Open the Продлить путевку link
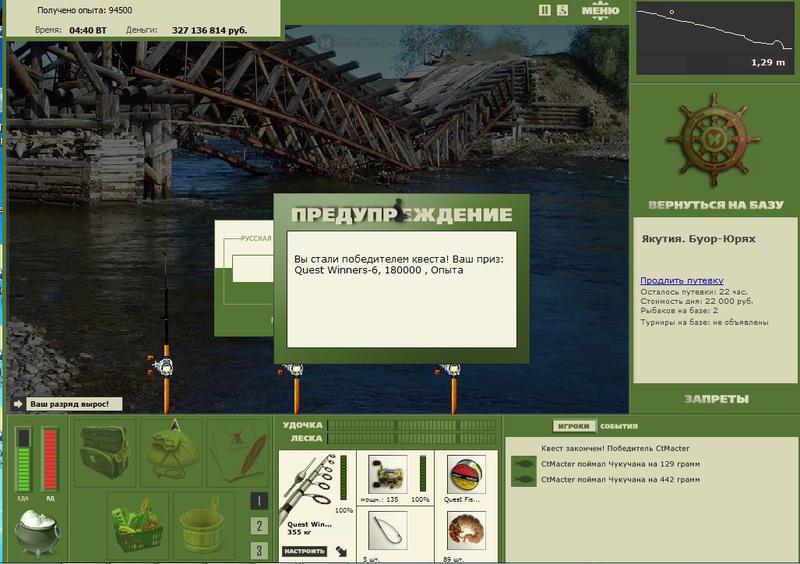Viewport: 800px width, 564px height. coord(682,280)
